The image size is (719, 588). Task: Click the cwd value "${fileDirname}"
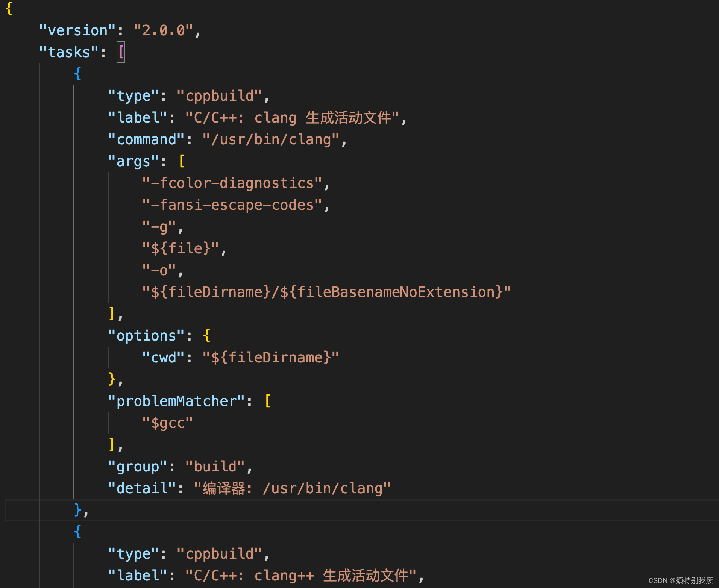[271, 358]
